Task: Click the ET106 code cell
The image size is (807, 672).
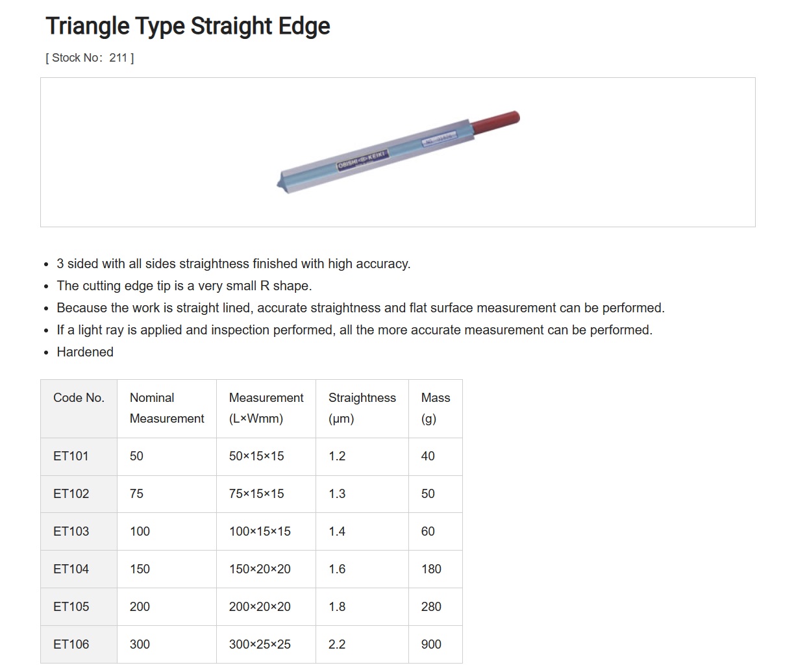Action: pyautogui.click(x=79, y=645)
